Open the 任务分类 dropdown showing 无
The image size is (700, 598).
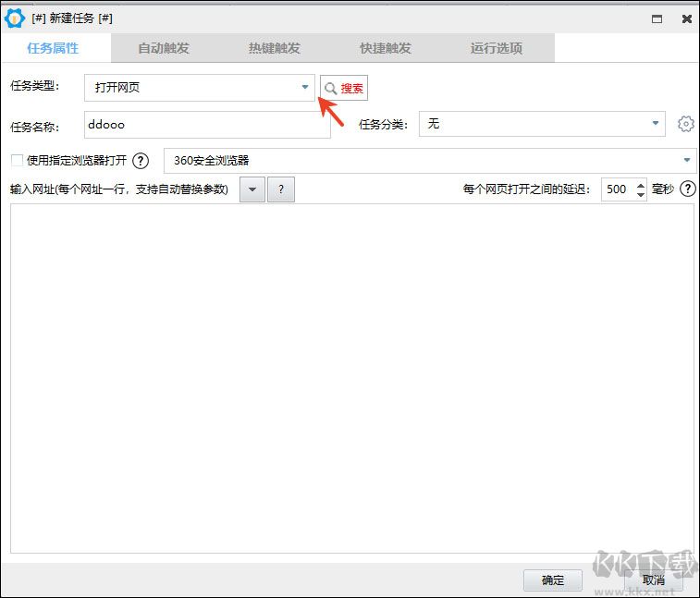click(656, 123)
